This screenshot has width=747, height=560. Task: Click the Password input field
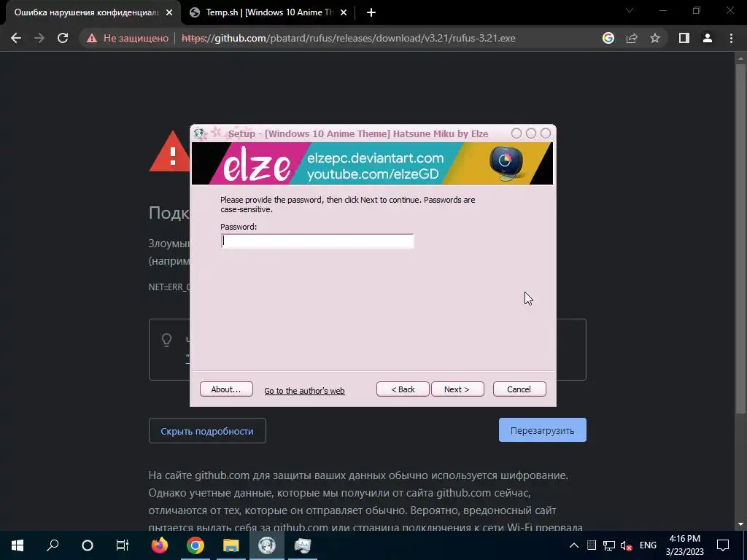(317, 241)
